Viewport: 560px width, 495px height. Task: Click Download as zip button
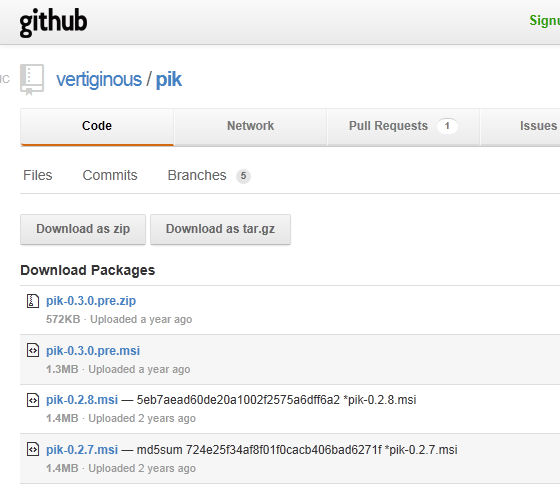83,229
